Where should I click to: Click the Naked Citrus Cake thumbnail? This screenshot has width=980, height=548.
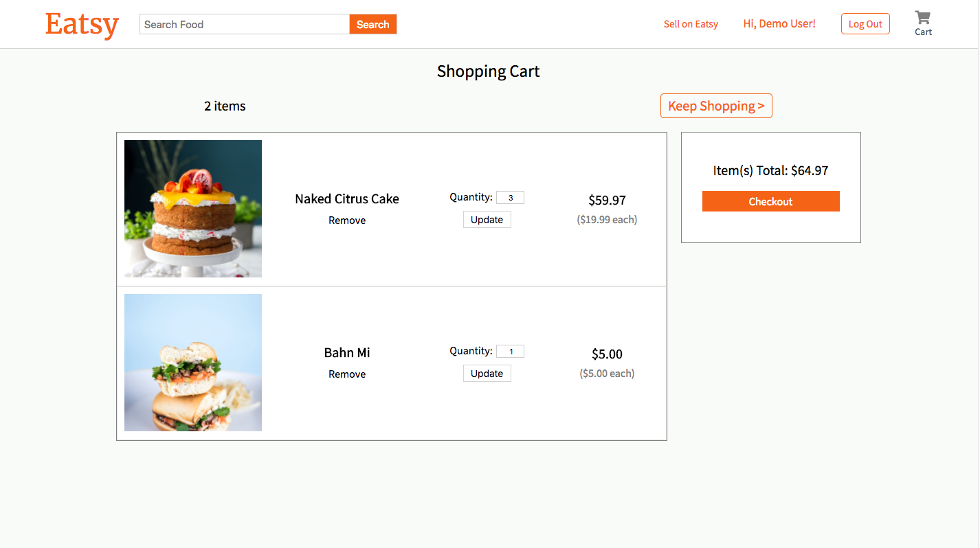pyautogui.click(x=192, y=208)
